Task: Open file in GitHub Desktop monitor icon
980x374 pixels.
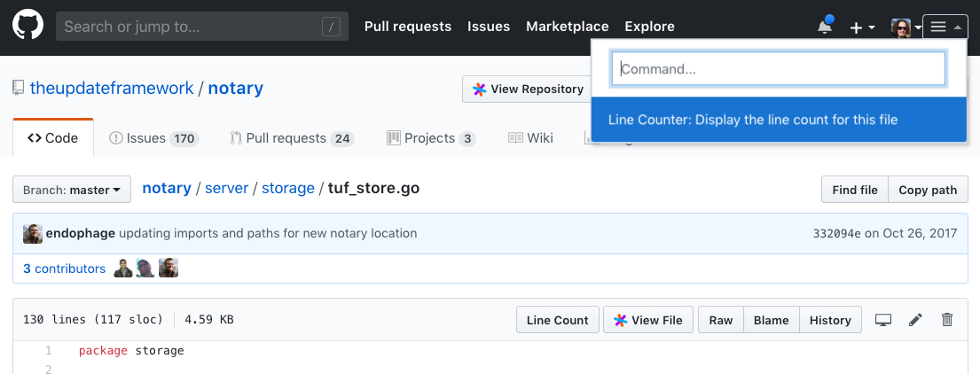Action: [883, 320]
